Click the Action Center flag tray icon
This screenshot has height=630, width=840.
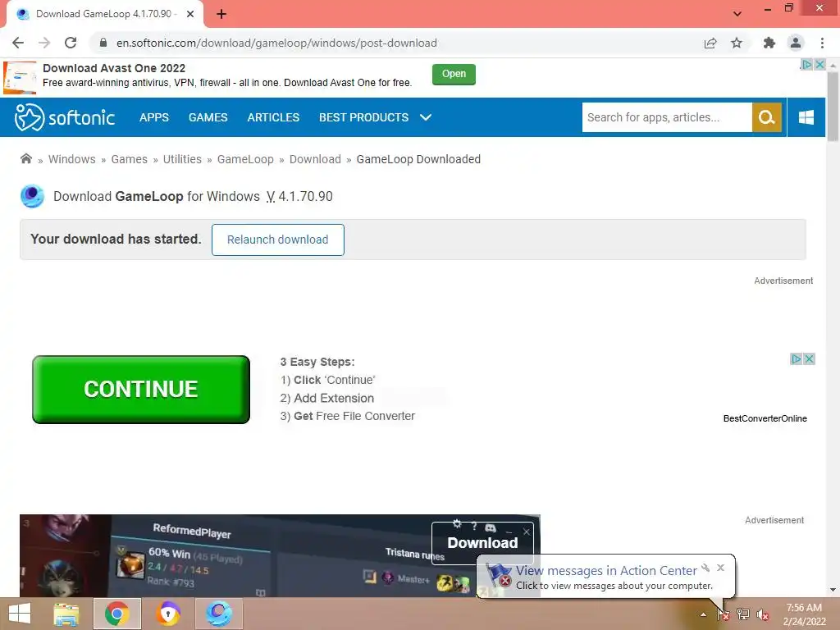[724, 614]
